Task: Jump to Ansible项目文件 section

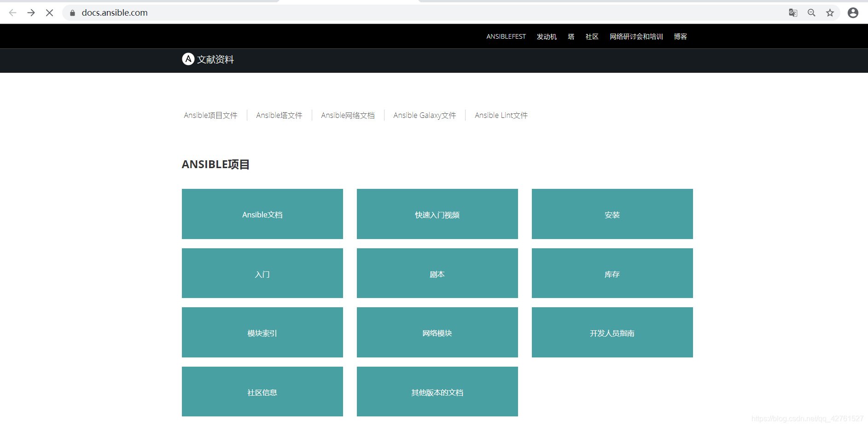Action: (210, 115)
